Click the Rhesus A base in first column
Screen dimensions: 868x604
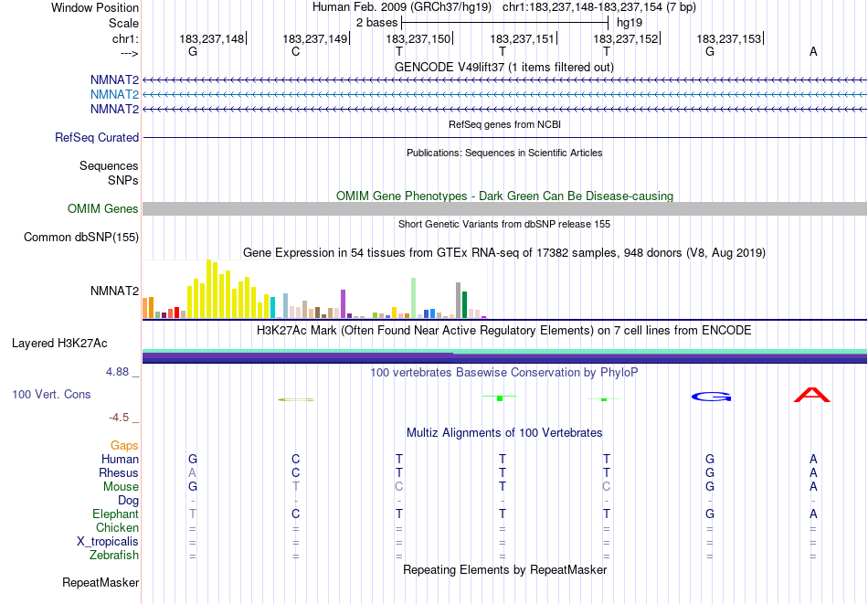[193, 472]
